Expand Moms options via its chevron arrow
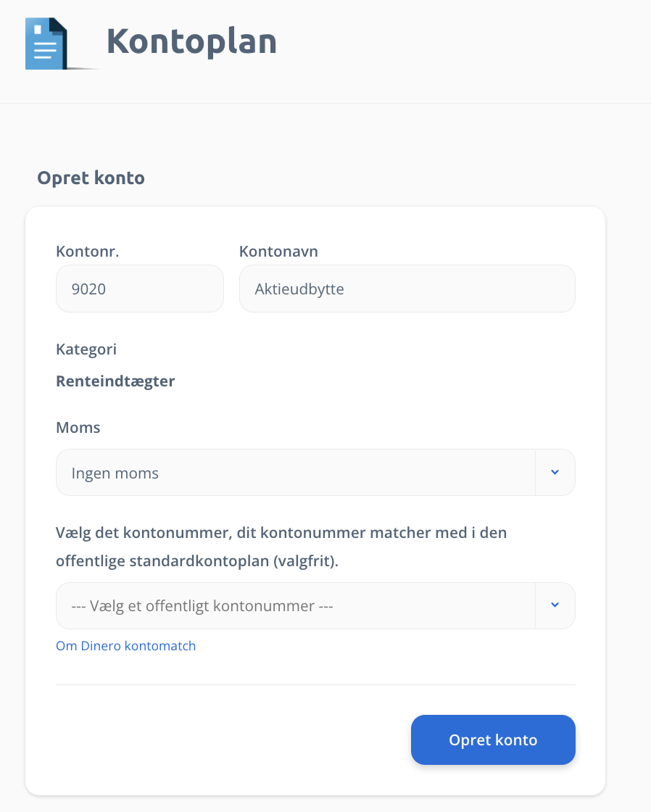The image size is (651, 812). (x=555, y=472)
